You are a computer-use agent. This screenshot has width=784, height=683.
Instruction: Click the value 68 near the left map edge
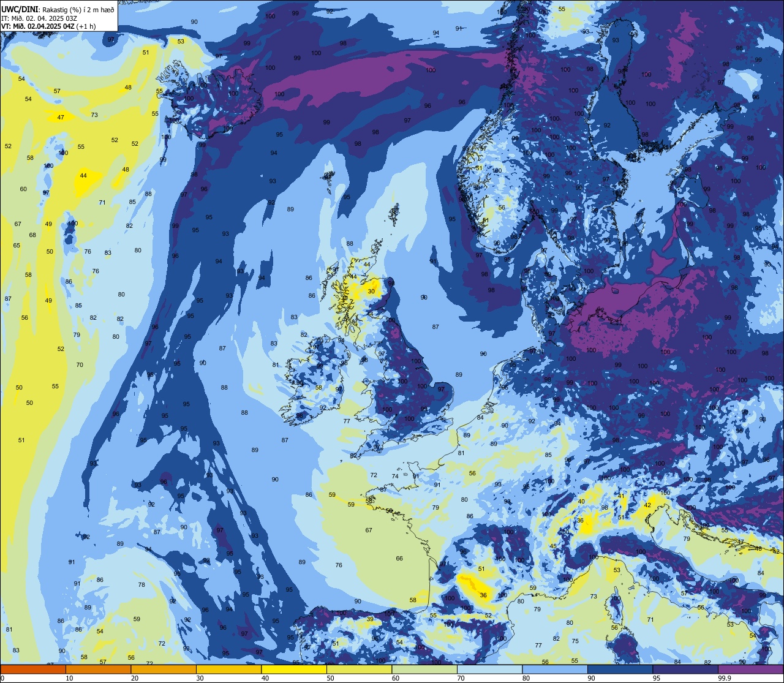32,235
